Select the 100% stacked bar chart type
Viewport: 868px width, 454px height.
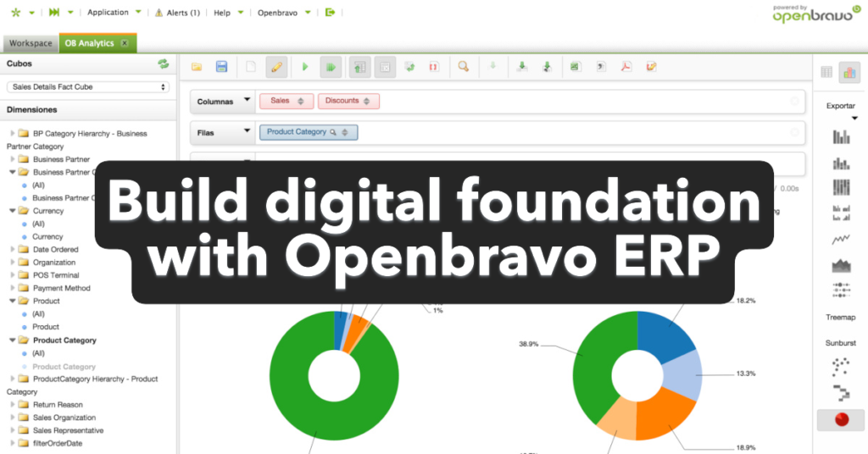click(841, 187)
